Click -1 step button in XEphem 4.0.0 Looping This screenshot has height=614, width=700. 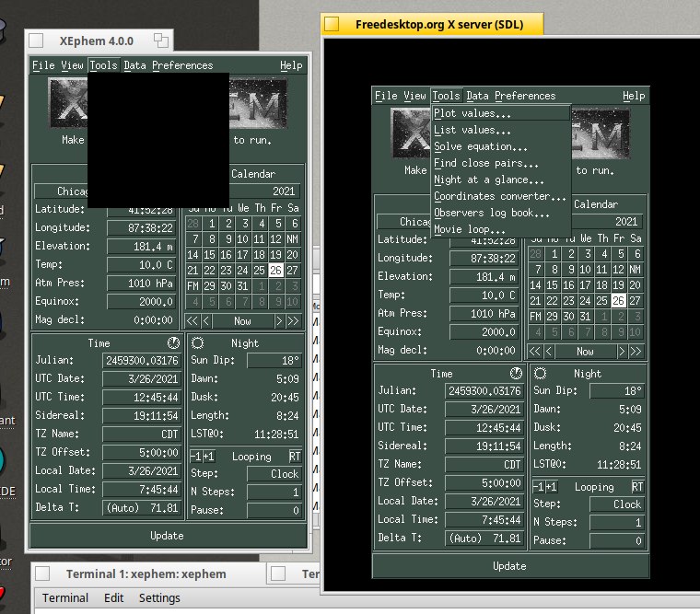196,457
